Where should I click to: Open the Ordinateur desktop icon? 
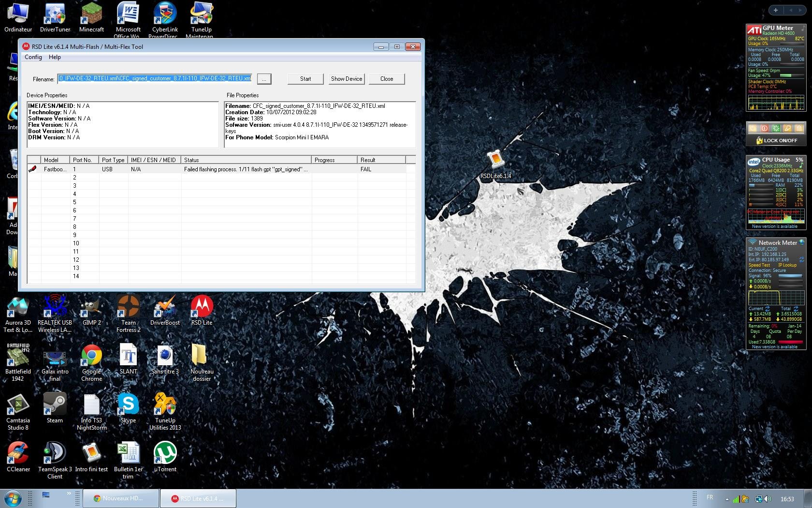pyautogui.click(x=18, y=18)
